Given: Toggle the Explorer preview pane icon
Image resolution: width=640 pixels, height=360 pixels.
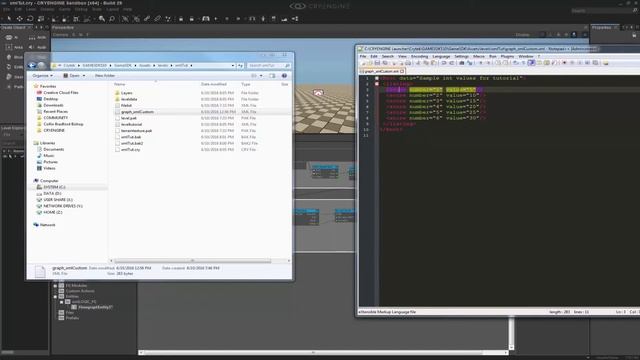Looking at the screenshot, I should click(272, 76).
